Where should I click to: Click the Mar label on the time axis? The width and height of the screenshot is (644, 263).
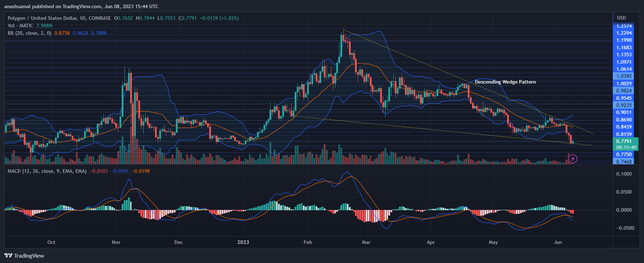(x=366, y=242)
